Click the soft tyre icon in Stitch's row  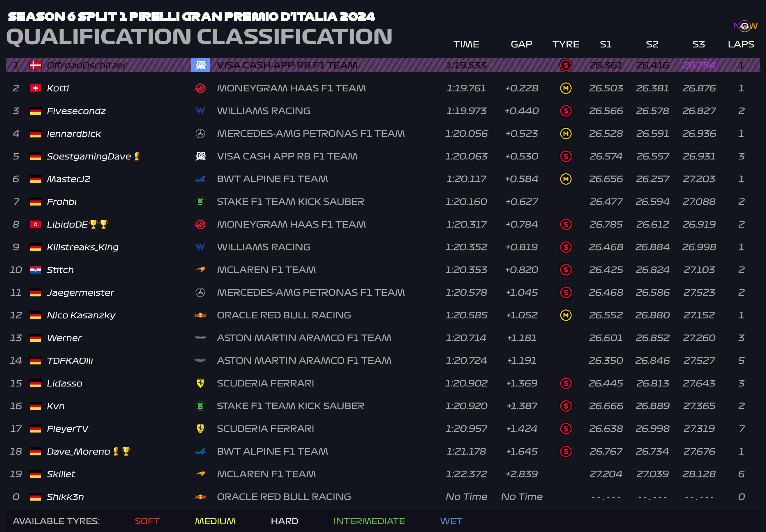click(x=566, y=270)
